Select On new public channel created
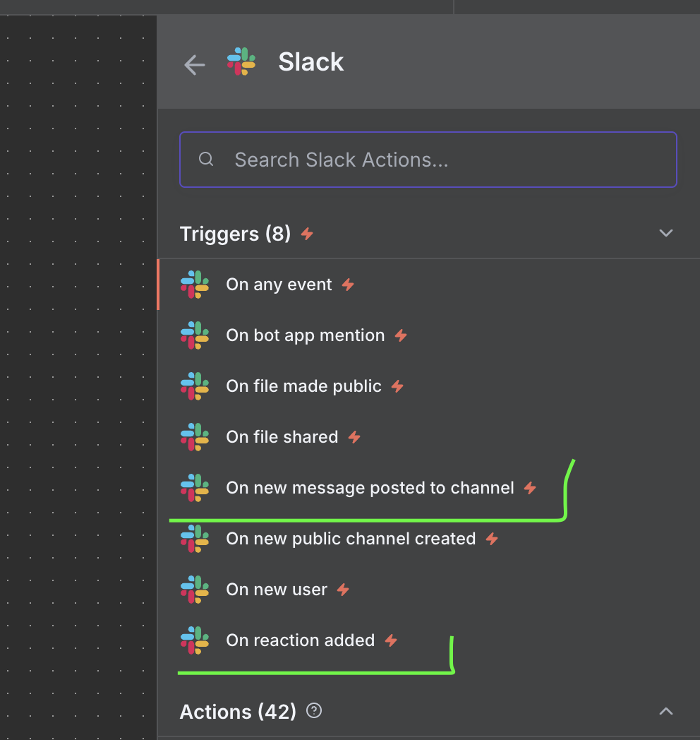The image size is (700, 740). (x=351, y=539)
